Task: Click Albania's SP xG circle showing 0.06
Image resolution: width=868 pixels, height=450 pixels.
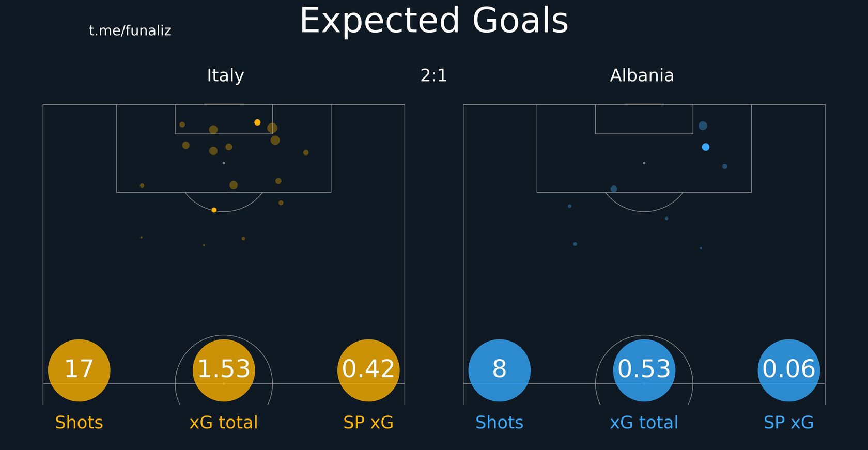Action: point(789,370)
